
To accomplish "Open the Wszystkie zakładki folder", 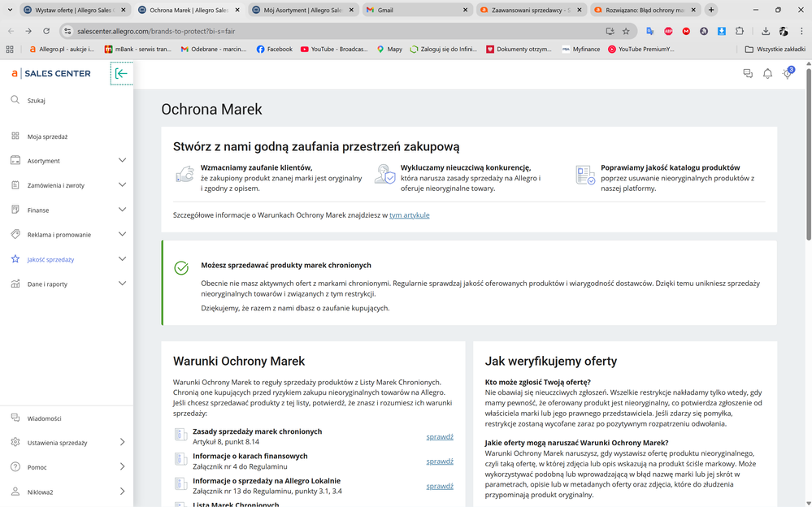I will [775, 50].
